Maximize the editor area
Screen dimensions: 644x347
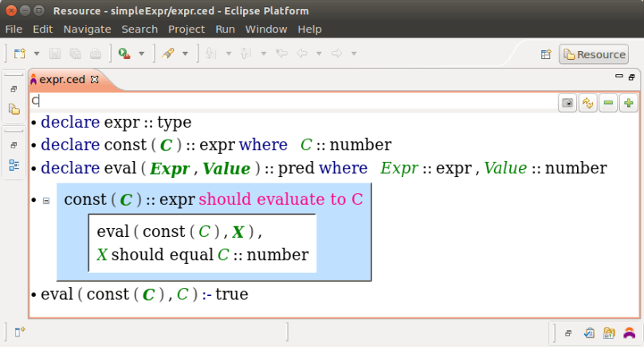point(632,77)
